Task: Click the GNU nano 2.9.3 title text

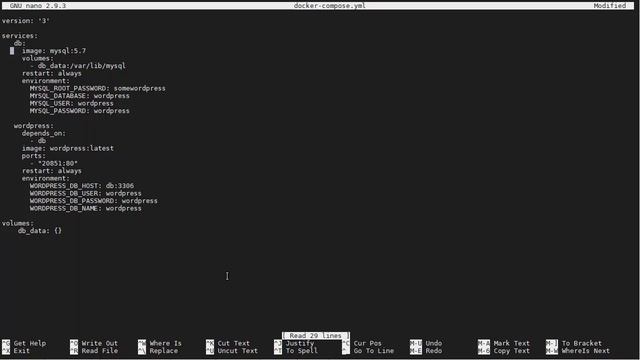Action: pyautogui.click(x=38, y=6)
